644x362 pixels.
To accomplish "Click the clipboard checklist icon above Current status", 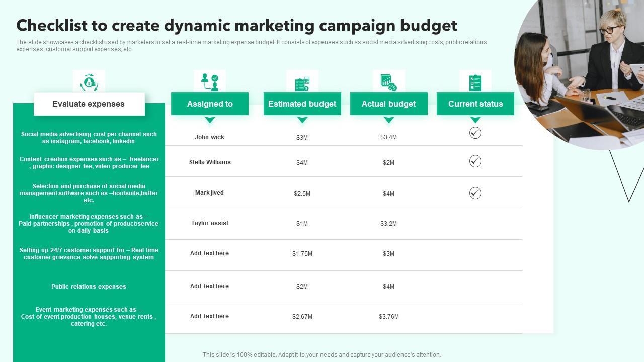I will pyautogui.click(x=475, y=82).
